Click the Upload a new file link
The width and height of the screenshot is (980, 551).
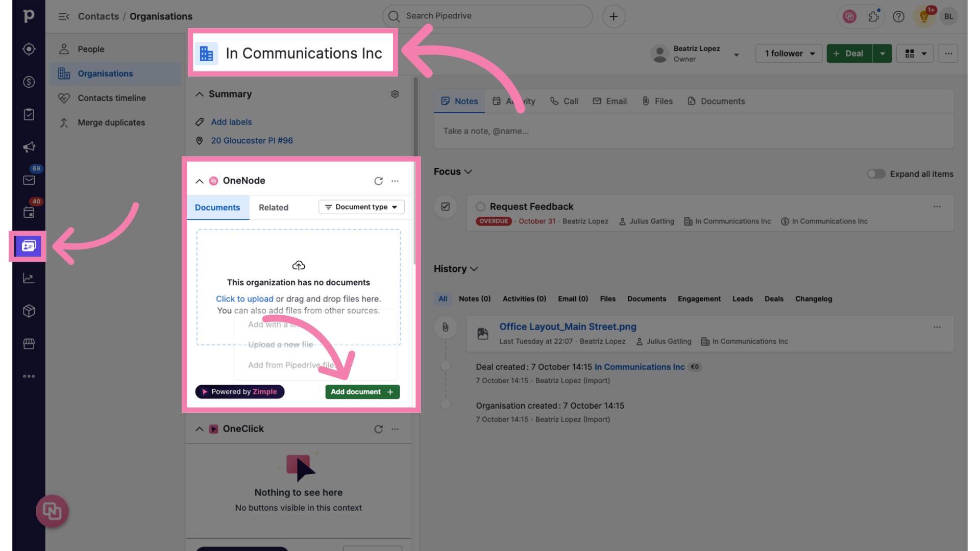280,344
